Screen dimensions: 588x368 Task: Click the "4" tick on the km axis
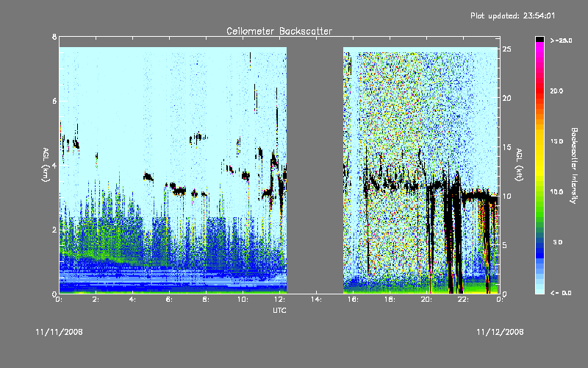(x=54, y=165)
